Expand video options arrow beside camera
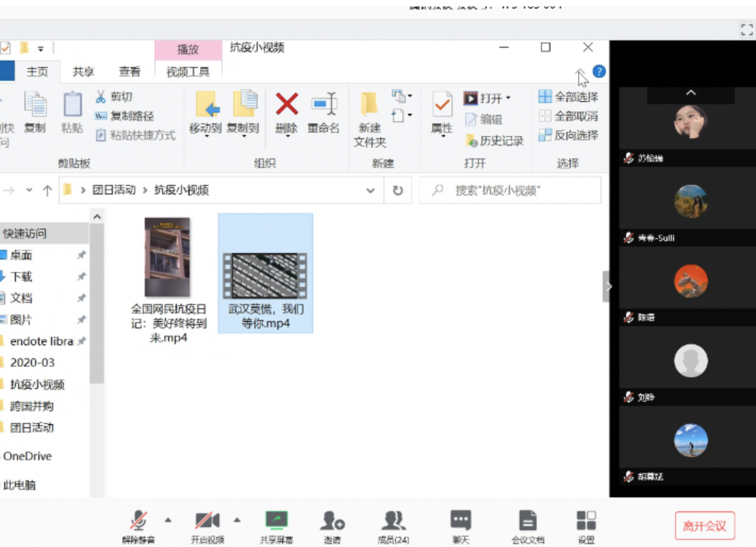The height and width of the screenshot is (547, 756). click(237, 520)
